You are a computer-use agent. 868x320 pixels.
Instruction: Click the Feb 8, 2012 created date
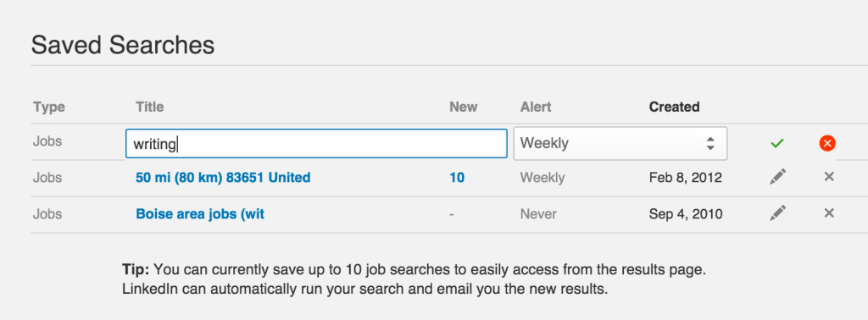(685, 178)
